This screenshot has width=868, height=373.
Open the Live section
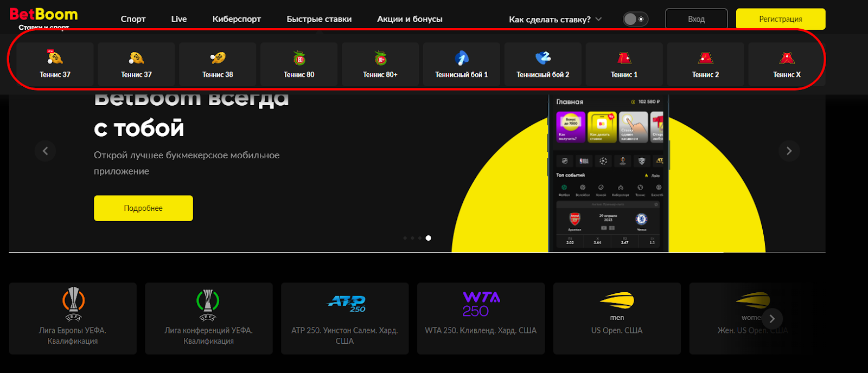point(179,19)
